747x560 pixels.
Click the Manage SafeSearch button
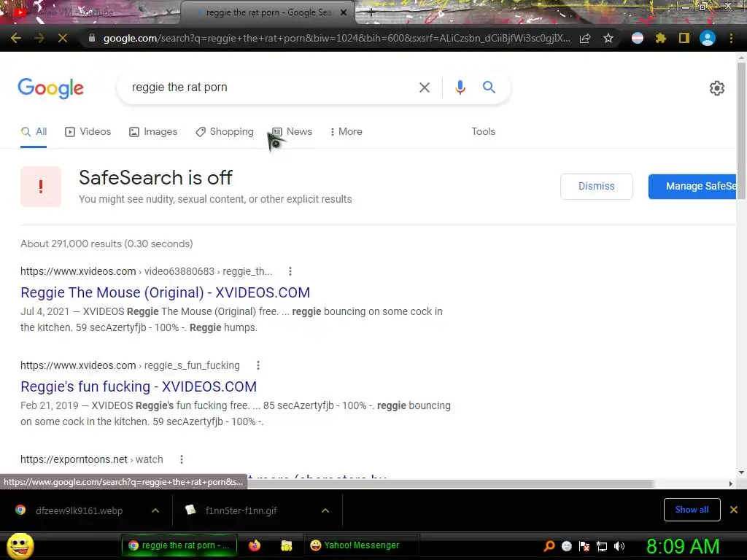694,187
